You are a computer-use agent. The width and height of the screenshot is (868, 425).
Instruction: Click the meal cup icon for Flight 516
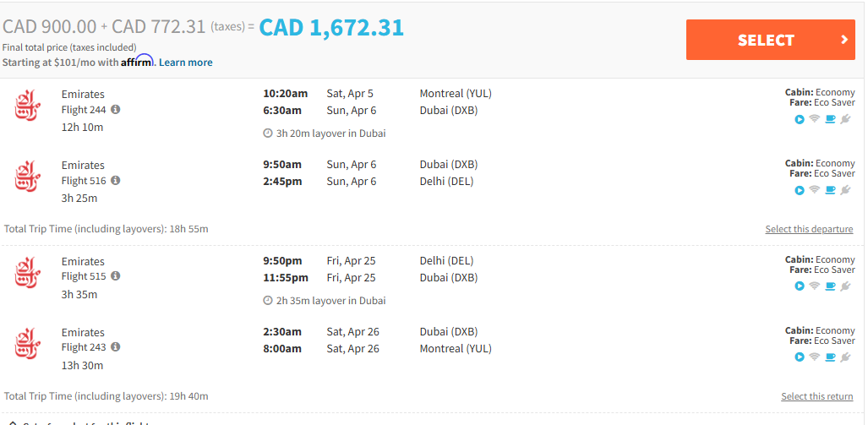830,190
